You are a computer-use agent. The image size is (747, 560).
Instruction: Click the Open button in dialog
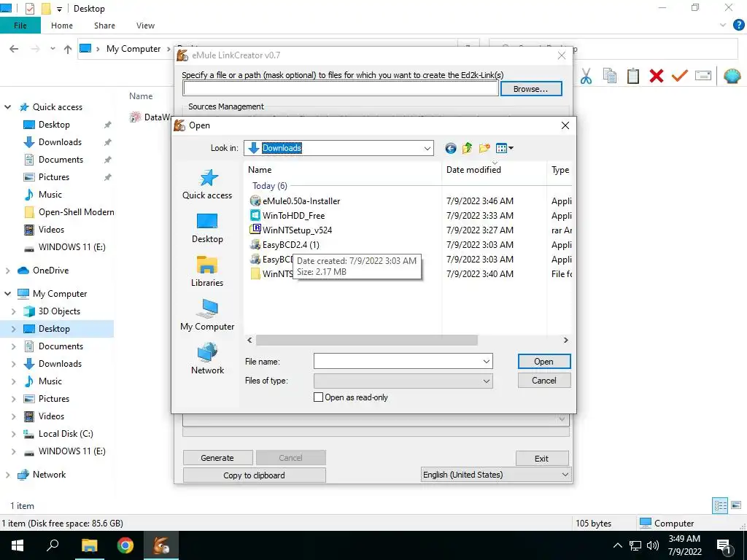544,362
